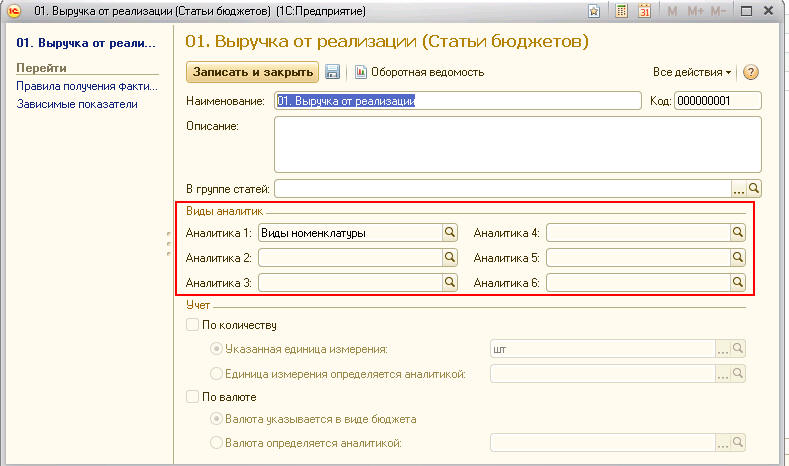789x466 pixels.
Task: Click magnifier icon for Аналитика 6
Action: 738,282
